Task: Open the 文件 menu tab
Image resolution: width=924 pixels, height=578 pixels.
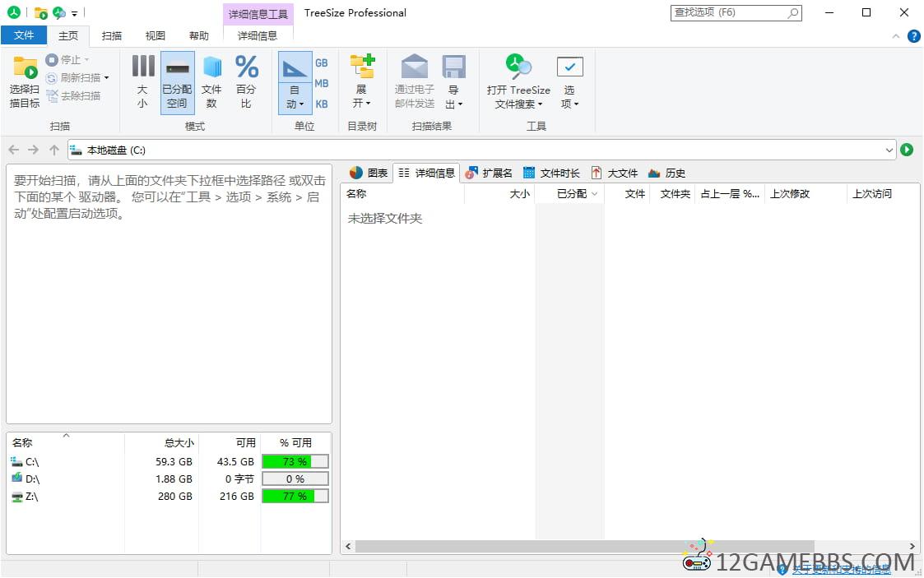Action: [24, 35]
